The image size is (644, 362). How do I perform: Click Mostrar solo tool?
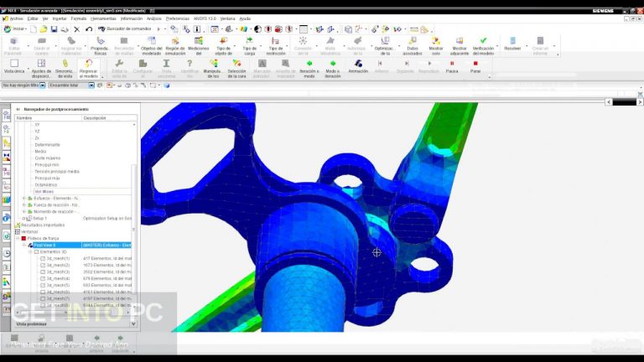coord(436,45)
